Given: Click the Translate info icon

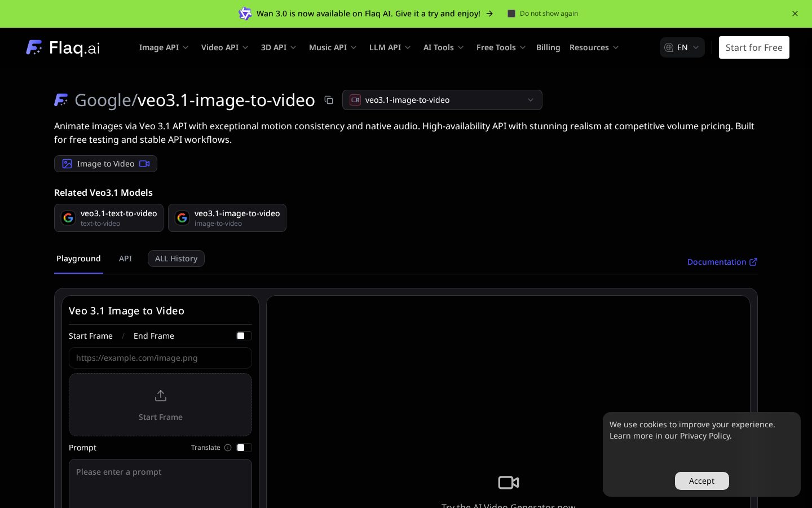Looking at the screenshot, I should tap(228, 448).
